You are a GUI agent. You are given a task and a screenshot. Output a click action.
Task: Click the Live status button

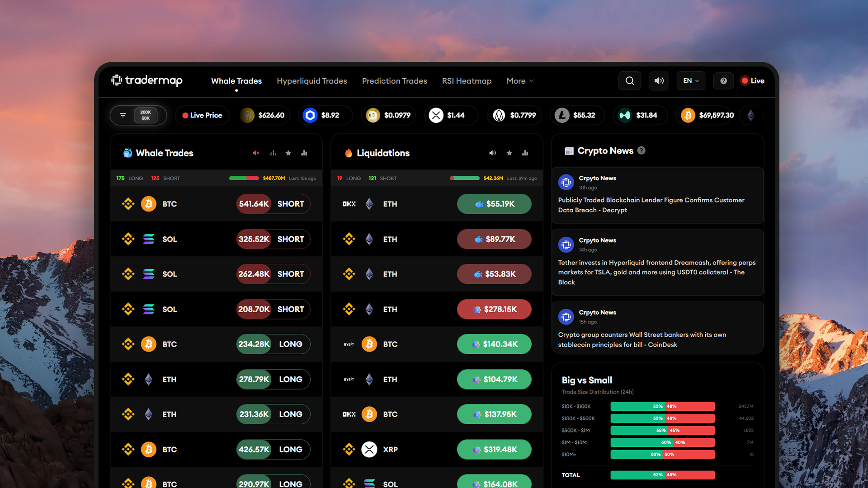752,80
